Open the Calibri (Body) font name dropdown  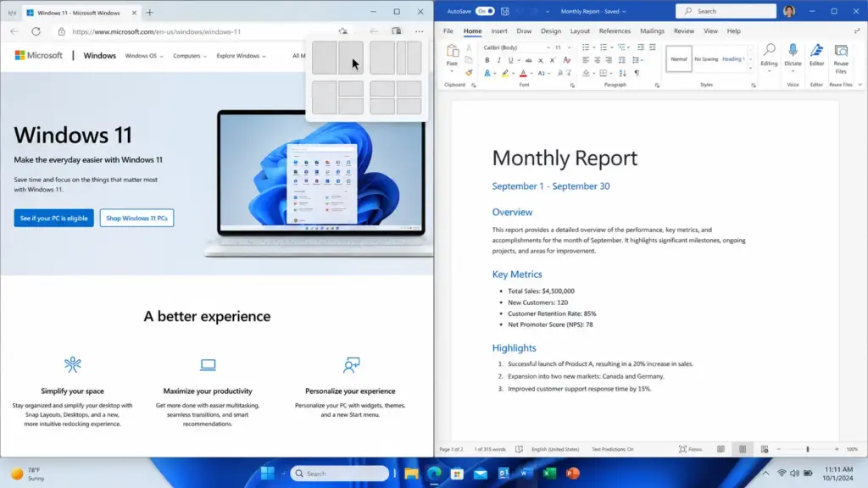548,47
